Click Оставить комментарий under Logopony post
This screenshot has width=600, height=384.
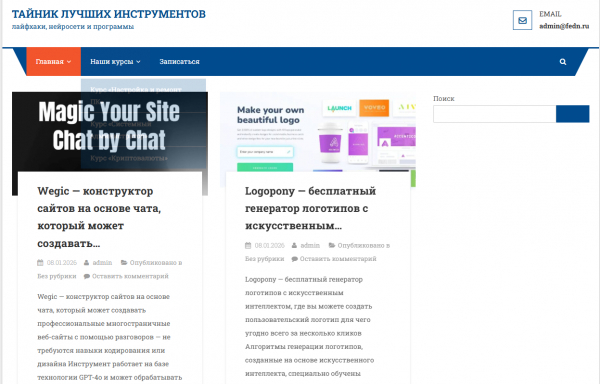[x=338, y=259]
